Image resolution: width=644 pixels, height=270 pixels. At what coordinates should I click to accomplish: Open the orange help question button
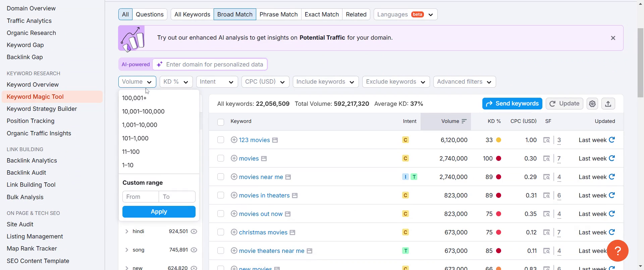click(x=618, y=251)
